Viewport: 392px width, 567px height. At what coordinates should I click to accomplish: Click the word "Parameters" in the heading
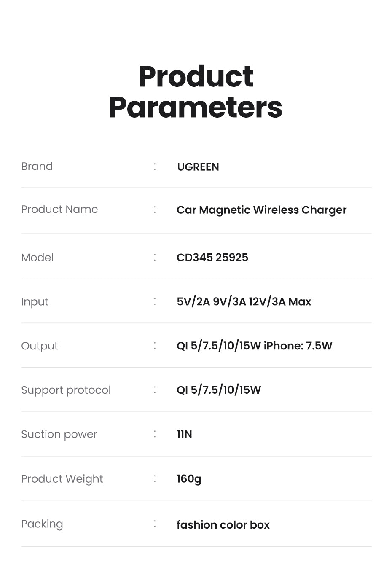196,107
